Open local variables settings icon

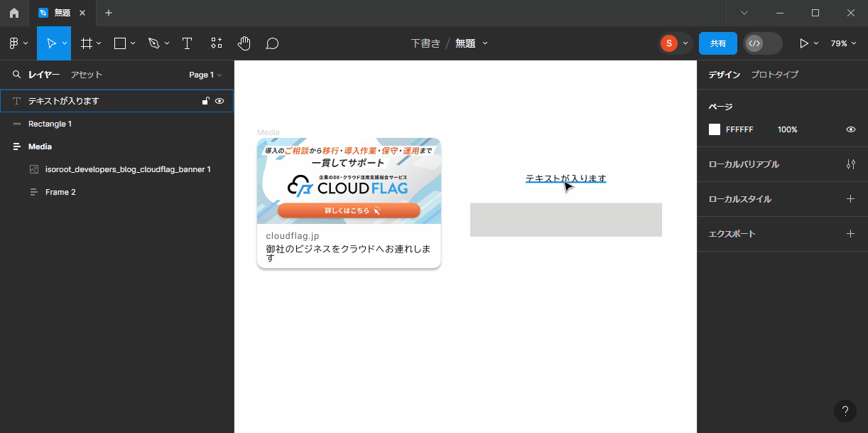850,164
